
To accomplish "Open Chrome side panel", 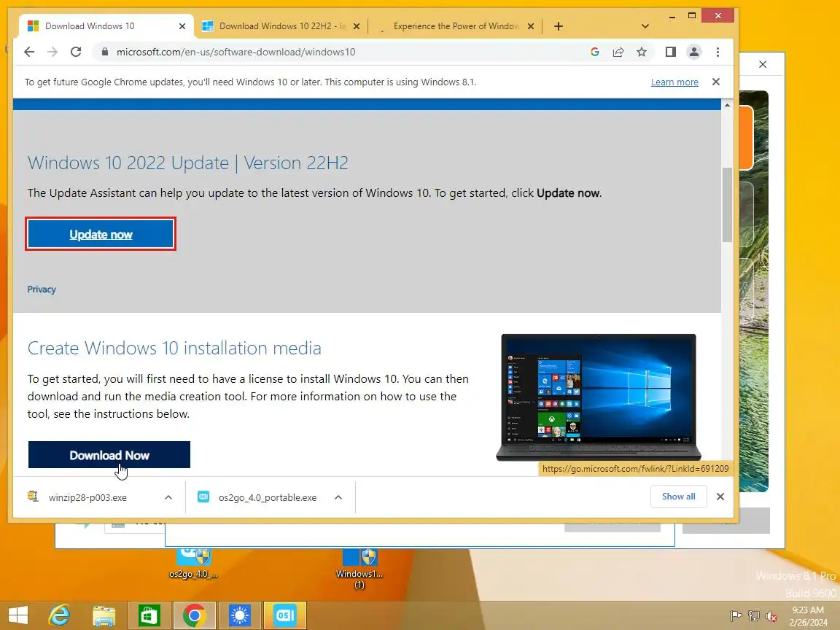I will click(670, 52).
